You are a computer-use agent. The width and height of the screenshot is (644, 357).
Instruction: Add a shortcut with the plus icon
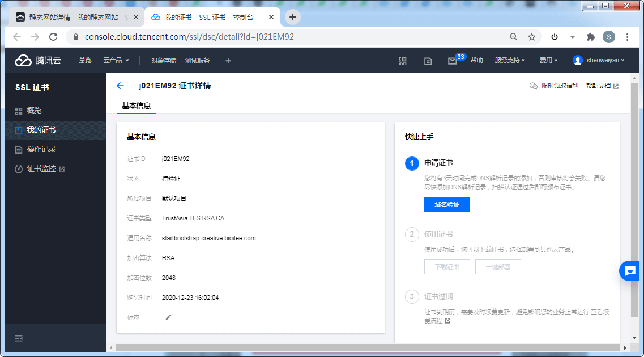tap(228, 61)
